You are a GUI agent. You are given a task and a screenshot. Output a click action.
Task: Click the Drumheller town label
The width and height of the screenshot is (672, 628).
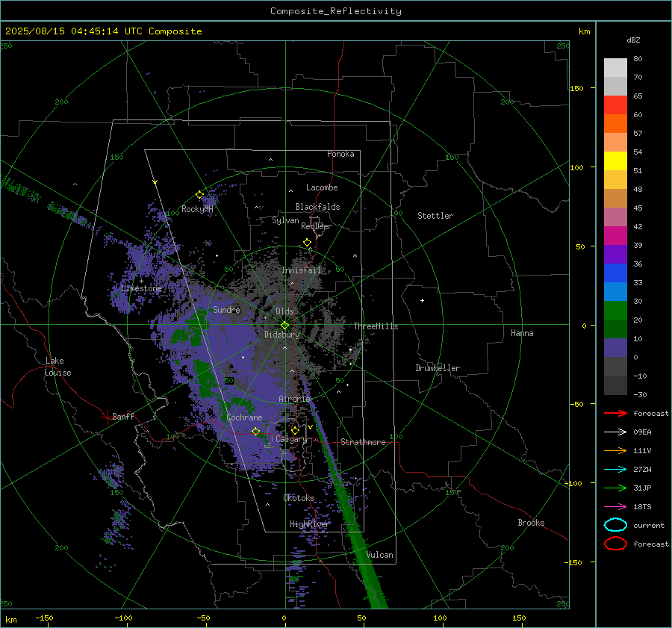point(438,368)
